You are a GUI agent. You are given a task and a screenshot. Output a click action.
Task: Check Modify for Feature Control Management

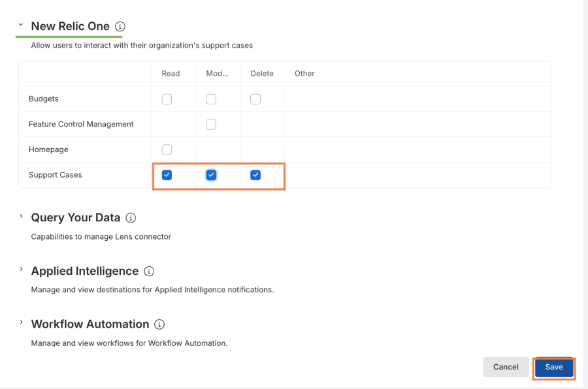[211, 125]
